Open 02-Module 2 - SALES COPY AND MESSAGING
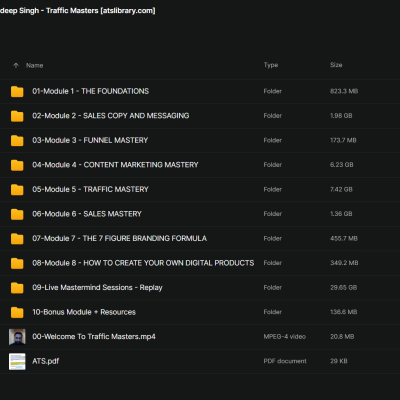400x400 pixels. point(111,116)
